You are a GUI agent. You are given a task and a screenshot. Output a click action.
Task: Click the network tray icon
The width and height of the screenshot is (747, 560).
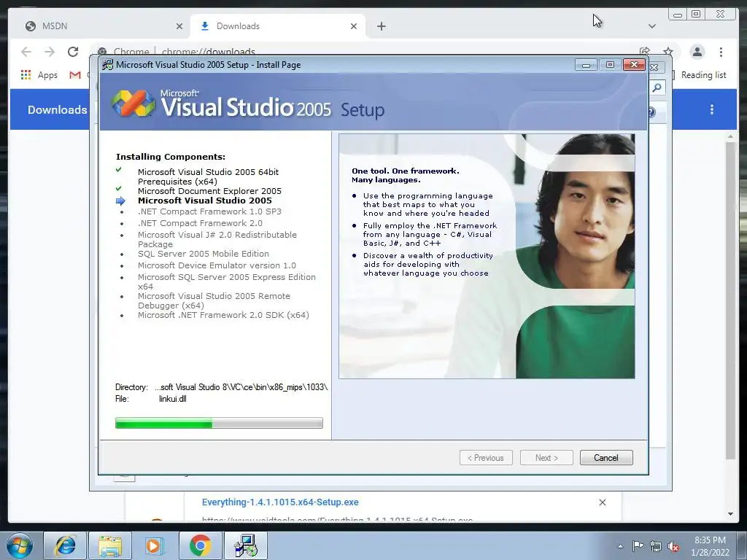coord(656,546)
